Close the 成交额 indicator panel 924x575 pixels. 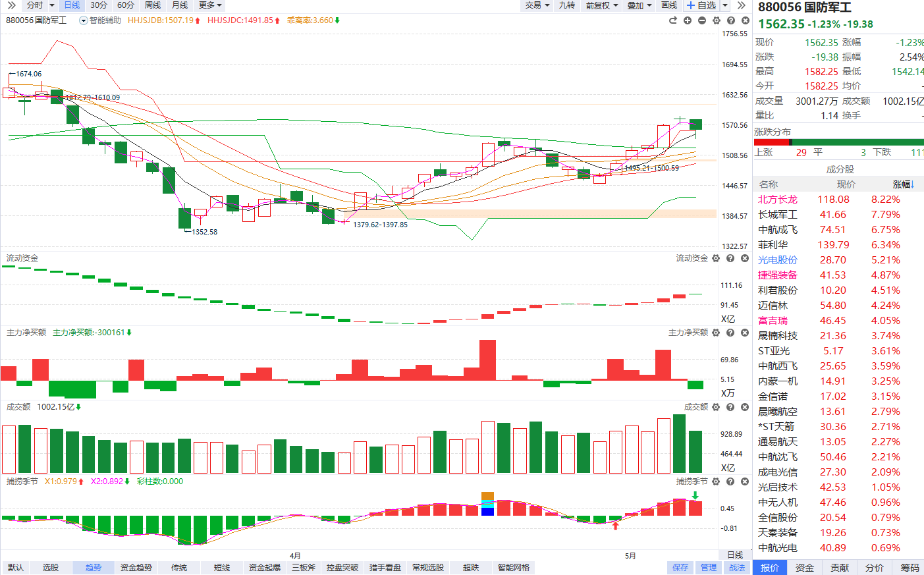point(745,407)
